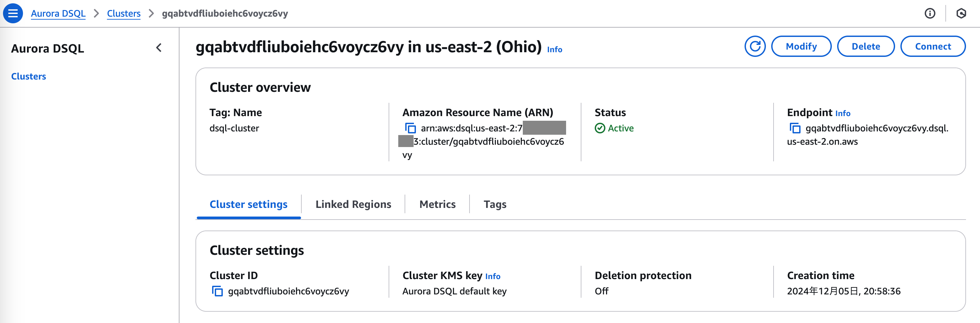Collapse the Aurora DSQL side navigation
Viewport: 980px width, 323px height.
159,48
